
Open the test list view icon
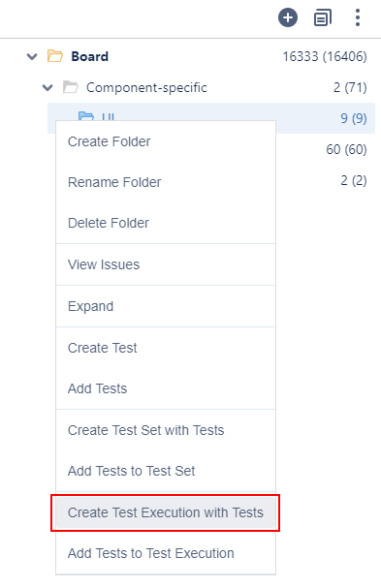point(323,17)
